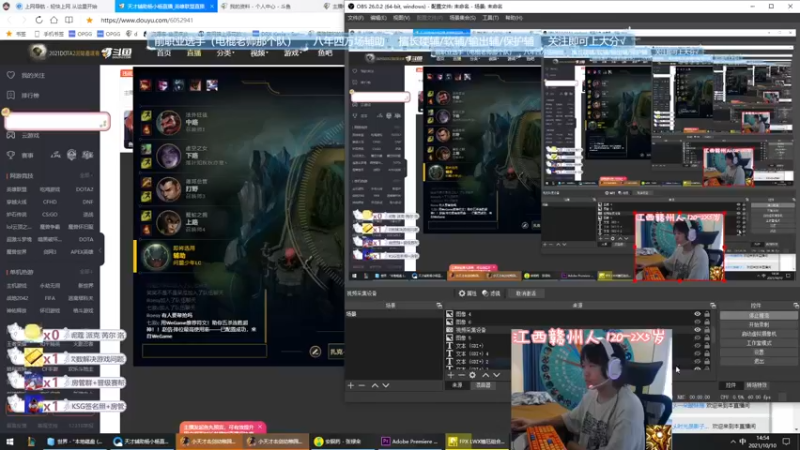Toggle visibility of 图像 4 source
The height and width of the screenshot is (450, 800).
(x=697, y=314)
